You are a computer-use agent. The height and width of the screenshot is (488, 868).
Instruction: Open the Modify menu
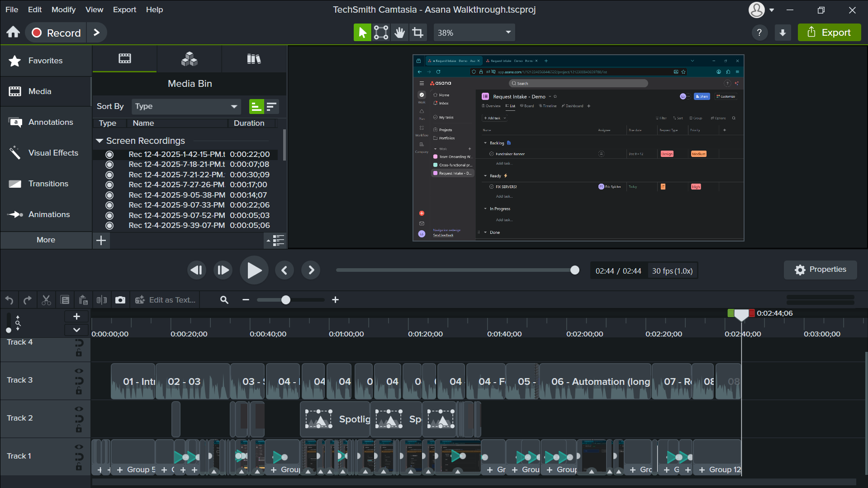tap(63, 9)
